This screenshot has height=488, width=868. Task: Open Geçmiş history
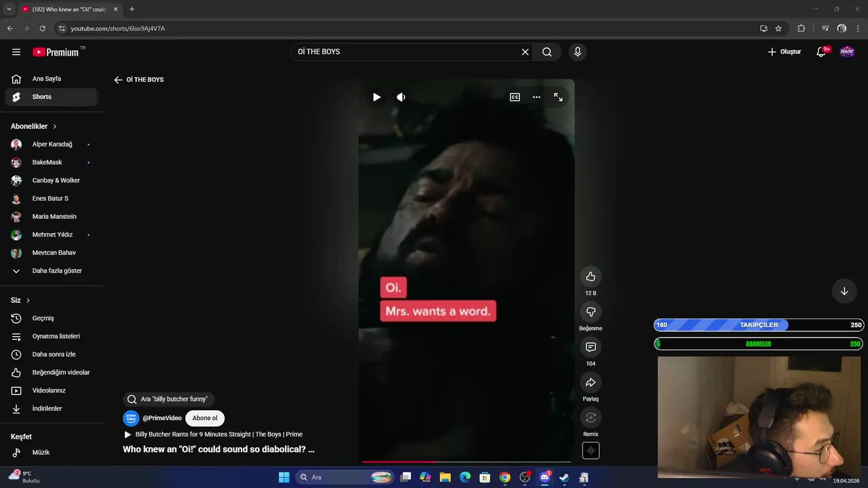52,319
